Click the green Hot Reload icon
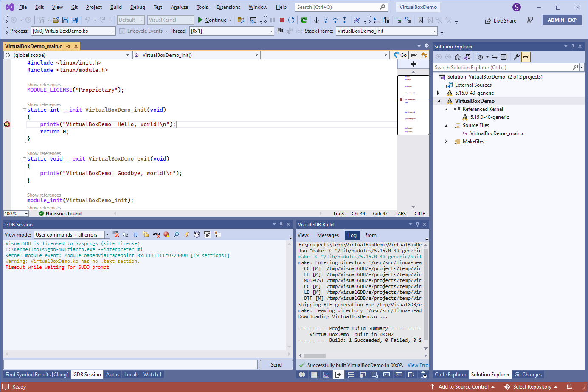 pos(304,20)
